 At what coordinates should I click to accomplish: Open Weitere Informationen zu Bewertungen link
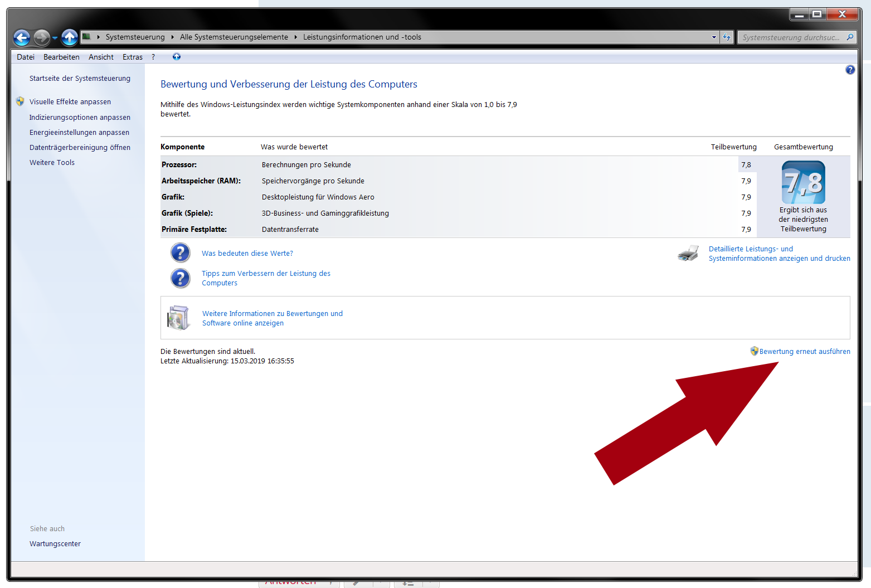[273, 318]
